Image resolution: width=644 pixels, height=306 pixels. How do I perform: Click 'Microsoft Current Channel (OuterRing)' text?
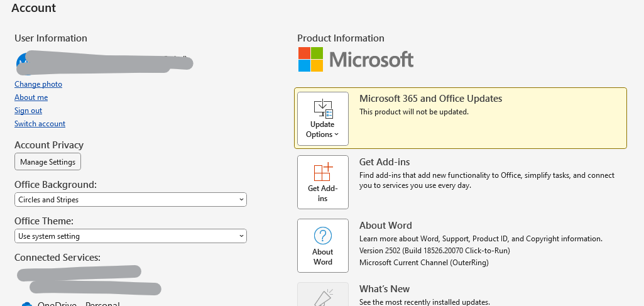click(424, 262)
